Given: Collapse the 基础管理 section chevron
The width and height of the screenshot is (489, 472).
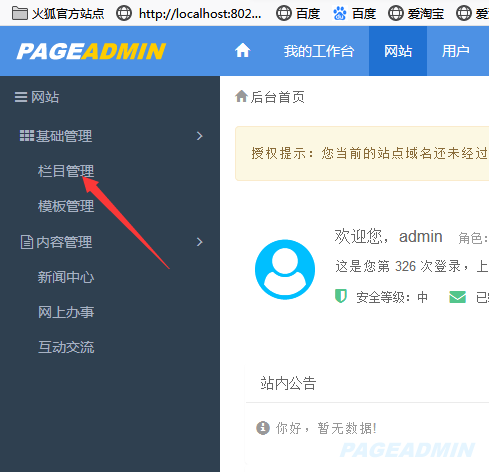Looking at the screenshot, I should coord(200,136).
